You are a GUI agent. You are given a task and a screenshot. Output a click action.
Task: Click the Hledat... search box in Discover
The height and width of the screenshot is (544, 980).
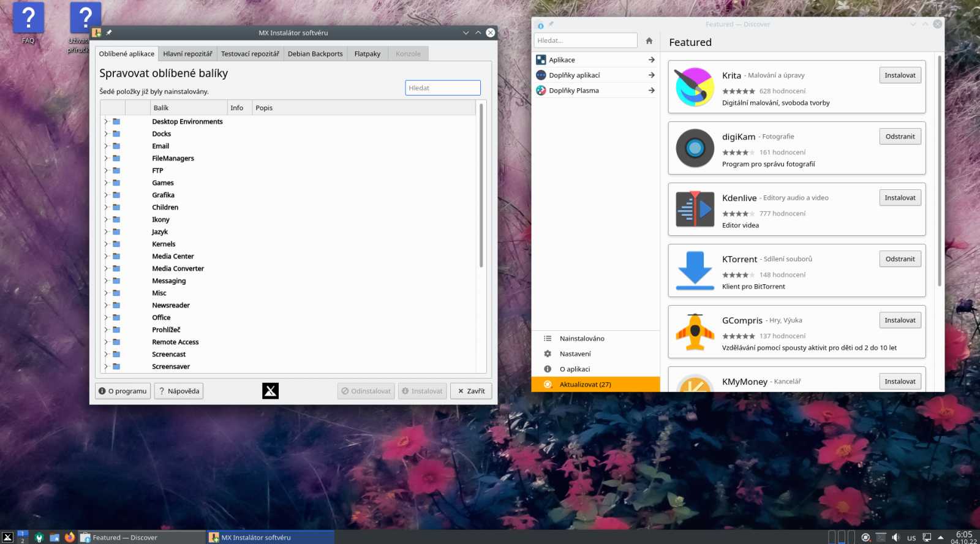(586, 40)
